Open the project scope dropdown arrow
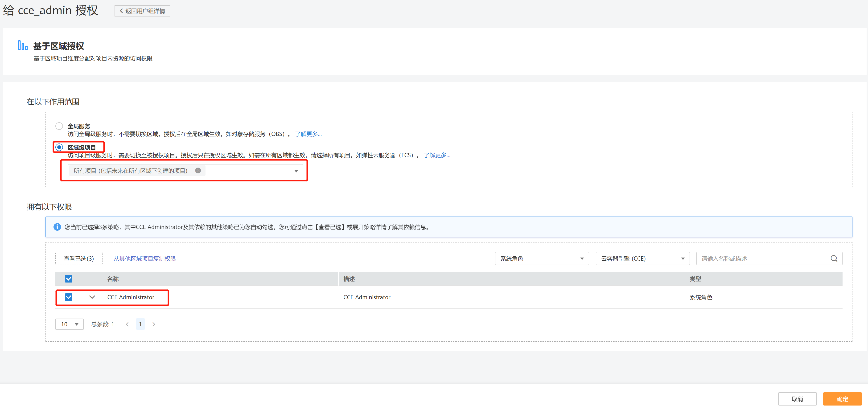 (296, 171)
